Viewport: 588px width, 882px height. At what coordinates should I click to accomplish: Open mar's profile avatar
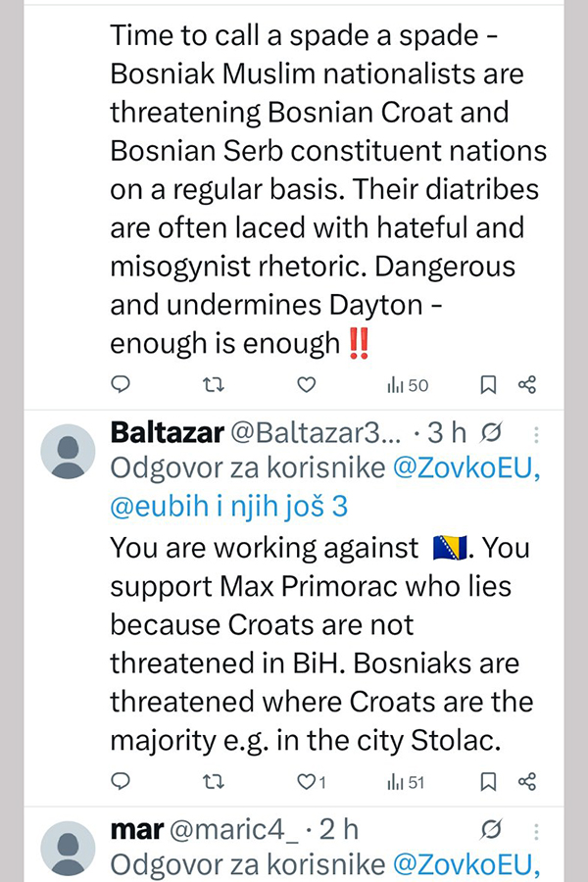[68, 847]
